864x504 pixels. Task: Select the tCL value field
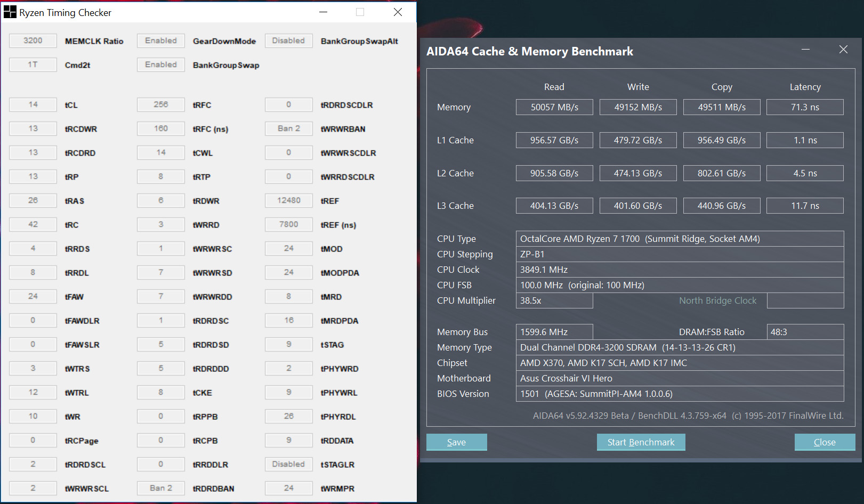click(33, 104)
